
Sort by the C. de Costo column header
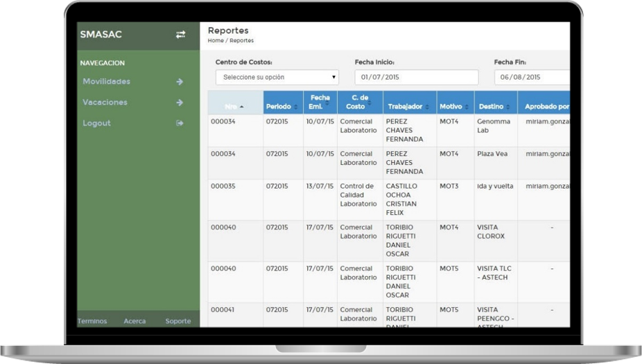pos(359,102)
